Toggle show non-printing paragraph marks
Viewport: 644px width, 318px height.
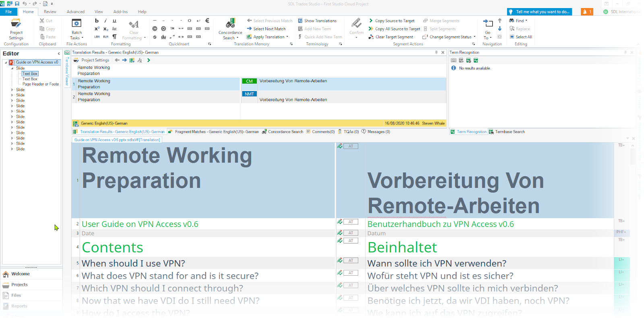[114, 37]
